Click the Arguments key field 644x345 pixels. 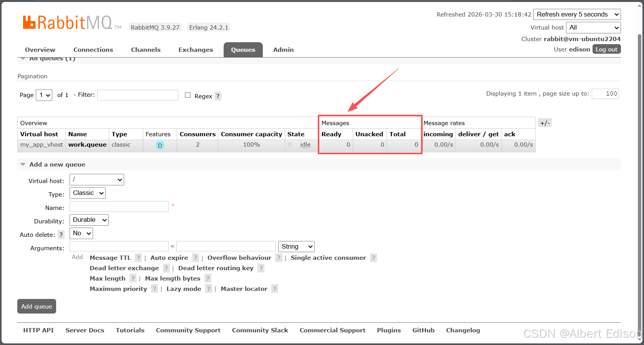(119, 246)
